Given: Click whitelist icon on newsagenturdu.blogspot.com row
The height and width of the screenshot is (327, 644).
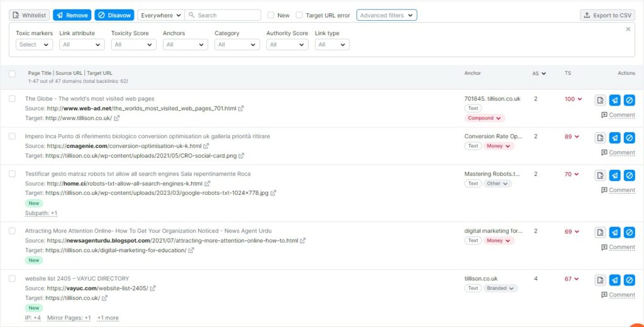Looking at the screenshot, I should pyautogui.click(x=601, y=233).
